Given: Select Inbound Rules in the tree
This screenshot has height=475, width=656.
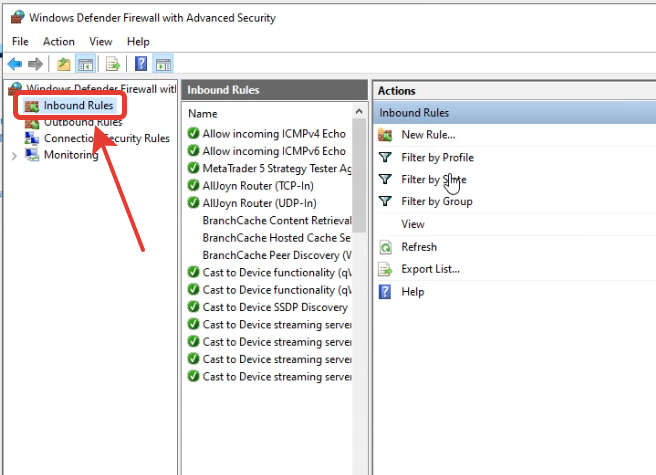Looking at the screenshot, I should tap(78, 105).
